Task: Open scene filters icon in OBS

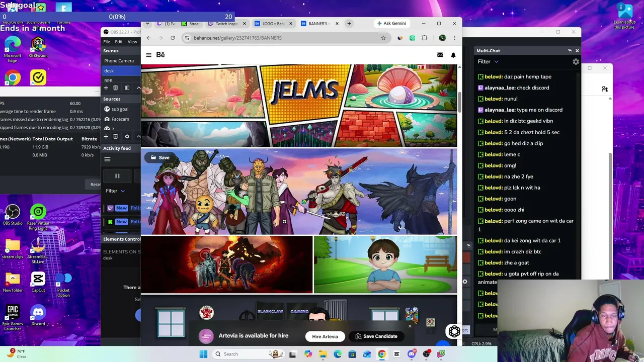Action: [127, 88]
